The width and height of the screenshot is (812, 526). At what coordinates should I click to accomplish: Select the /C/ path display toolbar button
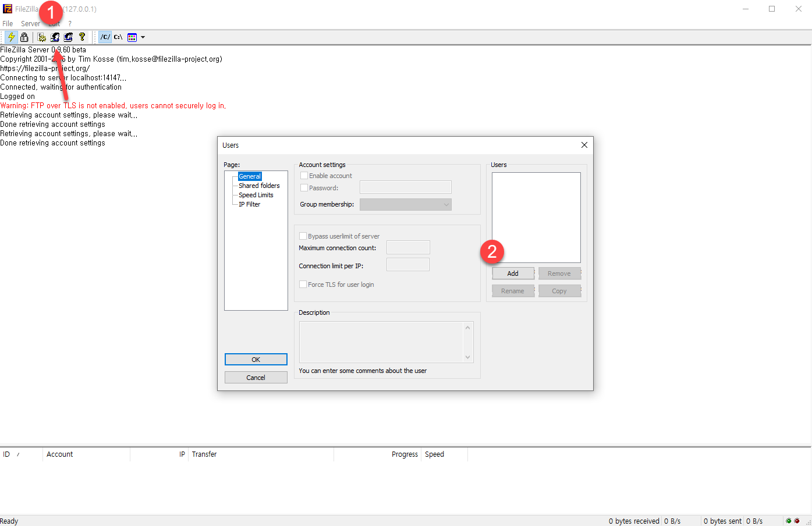105,37
